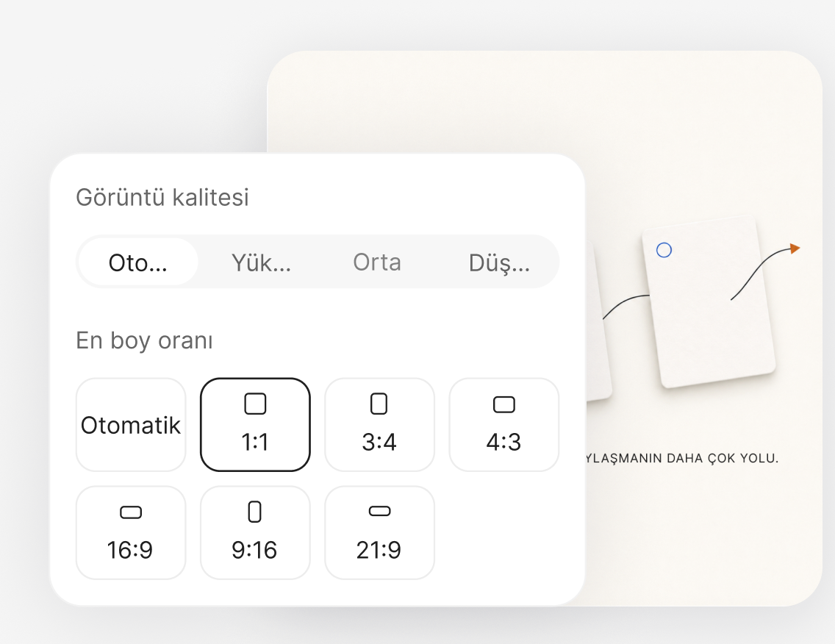Click the orange arrow tip in preview
The image size is (835, 644).
795,248
